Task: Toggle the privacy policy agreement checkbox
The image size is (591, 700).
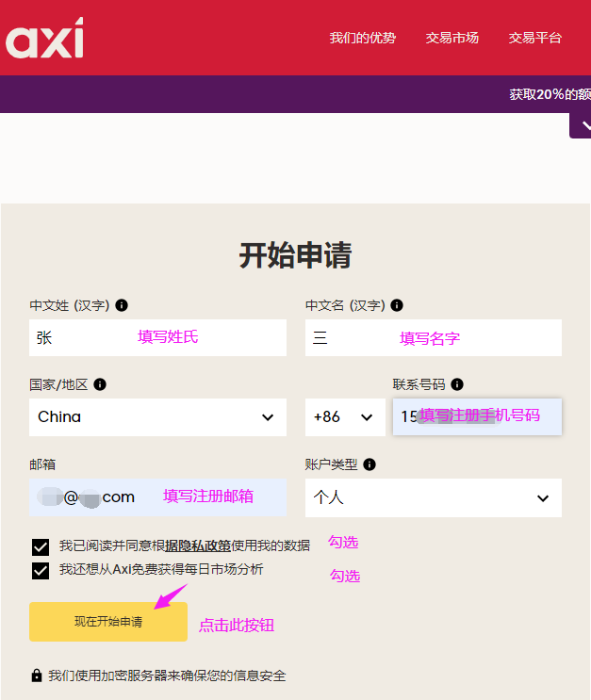Action: [x=41, y=546]
